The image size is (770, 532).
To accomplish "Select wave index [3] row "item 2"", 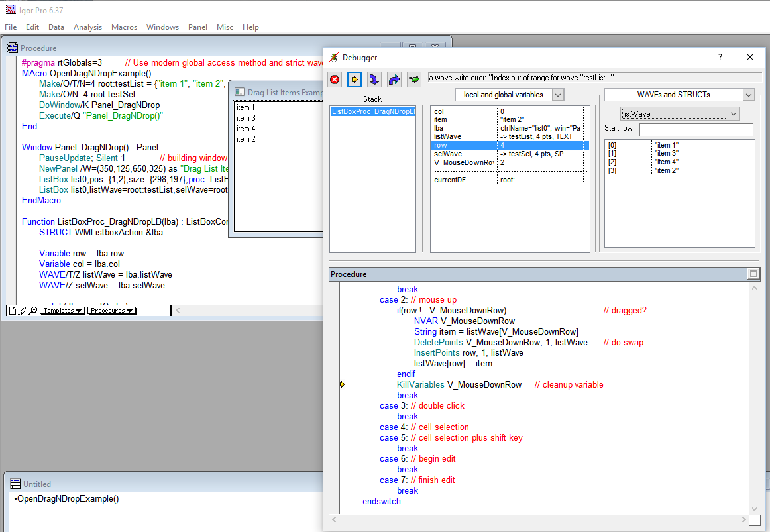I will [679, 170].
